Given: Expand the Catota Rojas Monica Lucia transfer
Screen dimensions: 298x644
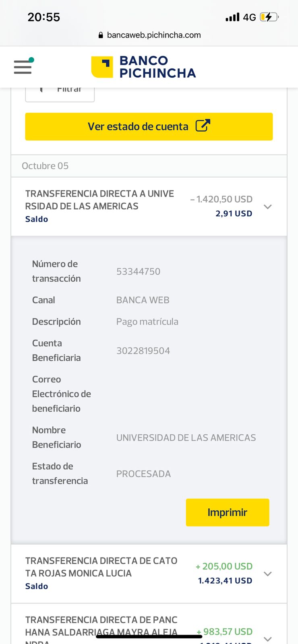Looking at the screenshot, I should [268, 574].
